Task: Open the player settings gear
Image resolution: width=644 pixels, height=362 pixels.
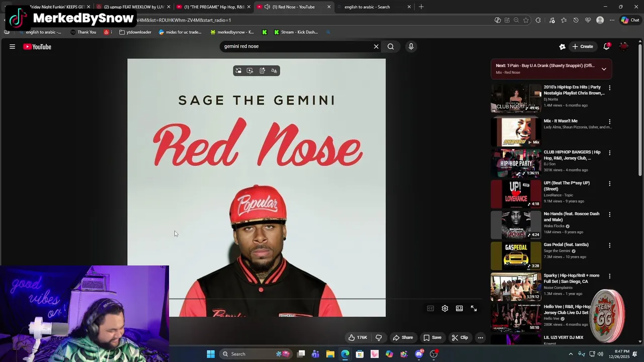Action: [x=445, y=308]
